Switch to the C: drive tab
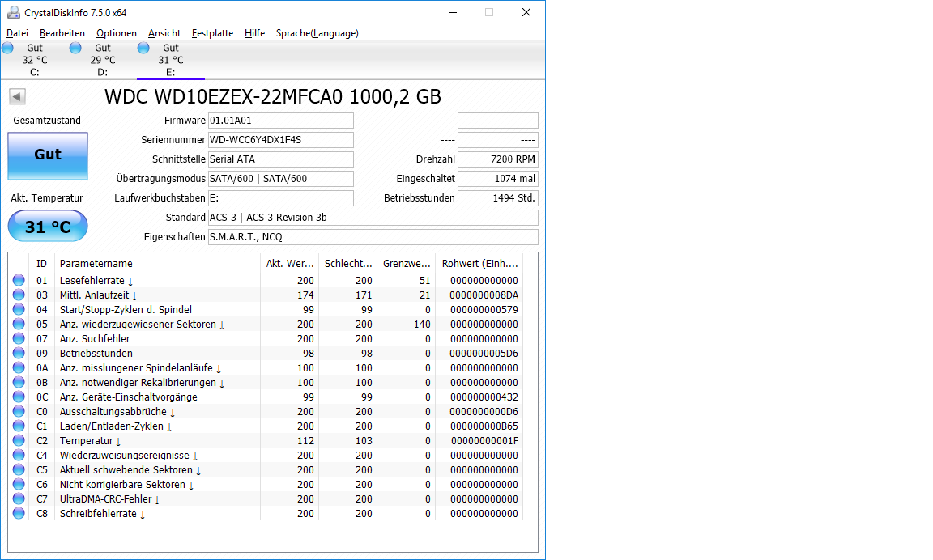933x560 pixels. pos(35,60)
